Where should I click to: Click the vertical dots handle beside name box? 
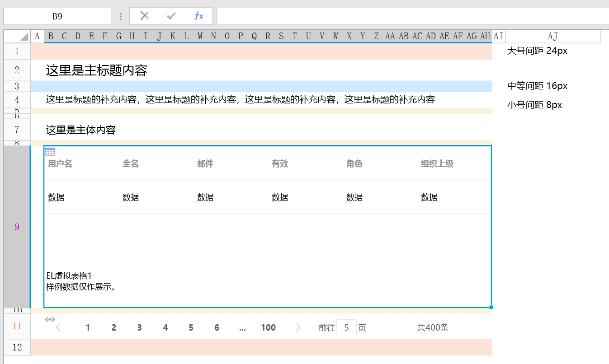point(120,16)
